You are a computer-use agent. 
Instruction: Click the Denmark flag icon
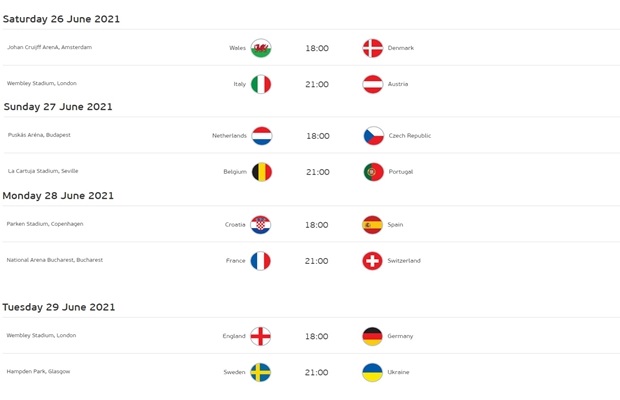click(372, 48)
